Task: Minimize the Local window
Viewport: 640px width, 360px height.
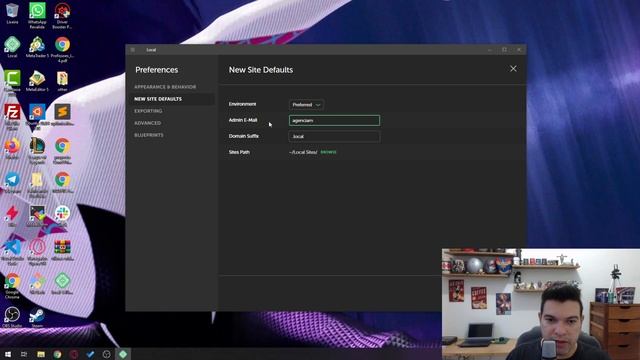Action: point(489,50)
